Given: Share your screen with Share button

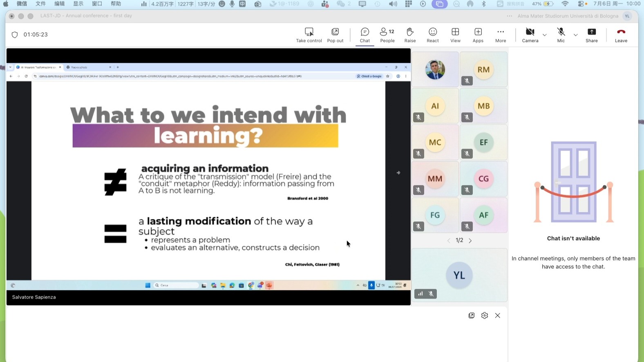Looking at the screenshot, I should tap(592, 35).
